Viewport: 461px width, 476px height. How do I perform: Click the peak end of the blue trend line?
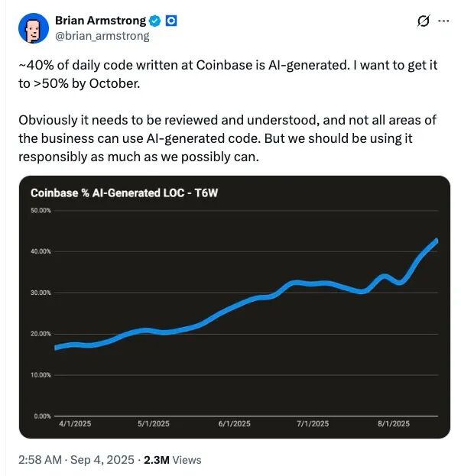tap(436, 241)
